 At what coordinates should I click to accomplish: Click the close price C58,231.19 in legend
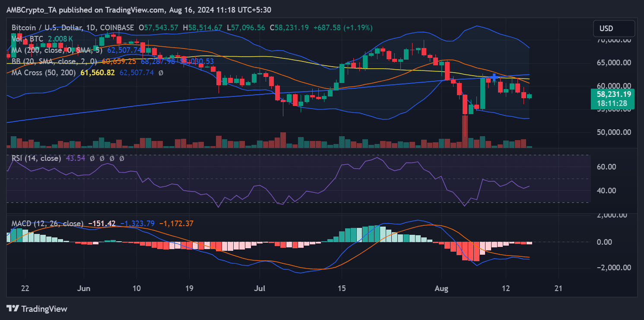click(289, 28)
